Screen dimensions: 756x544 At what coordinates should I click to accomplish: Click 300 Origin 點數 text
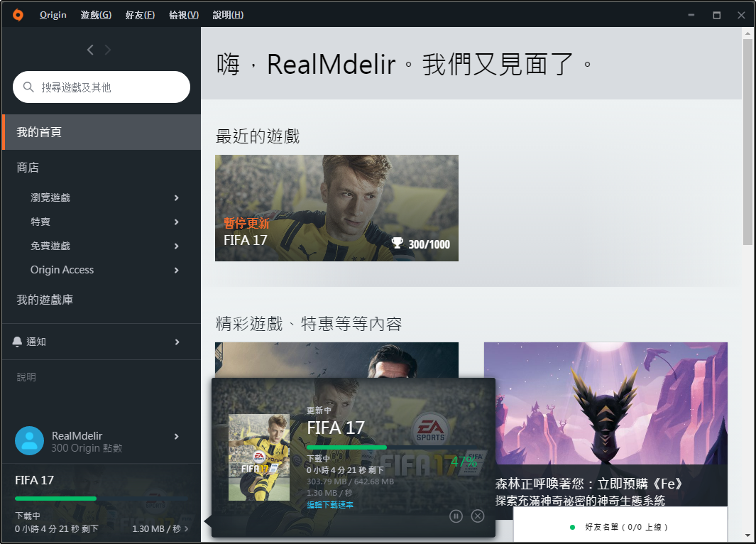(x=87, y=448)
